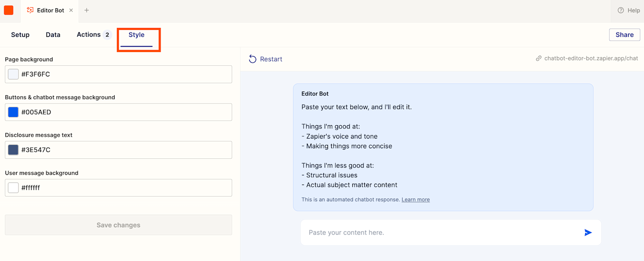644x261 pixels.
Task: Click the Save changes button
Action: point(118,225)
